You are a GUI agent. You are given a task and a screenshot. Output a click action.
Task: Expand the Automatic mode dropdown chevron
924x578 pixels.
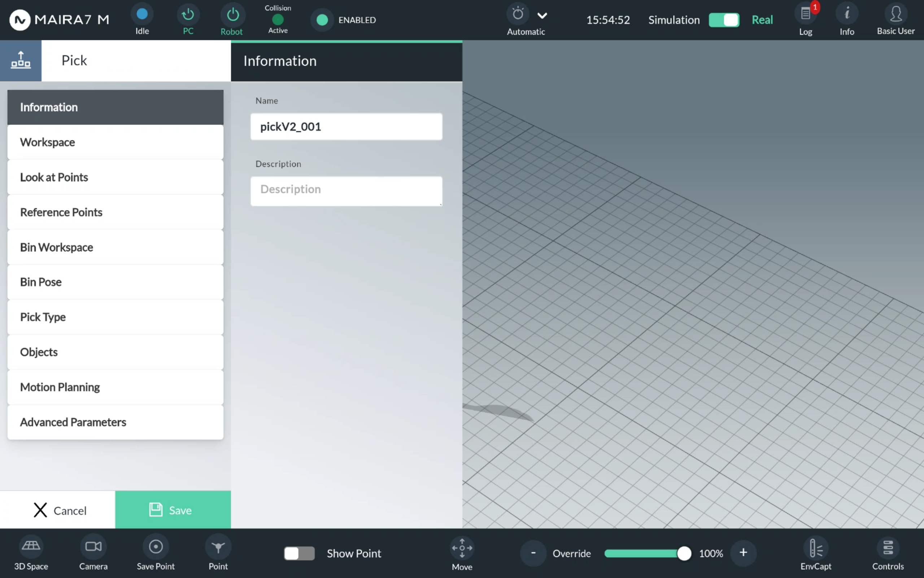(x=542, y=16)
